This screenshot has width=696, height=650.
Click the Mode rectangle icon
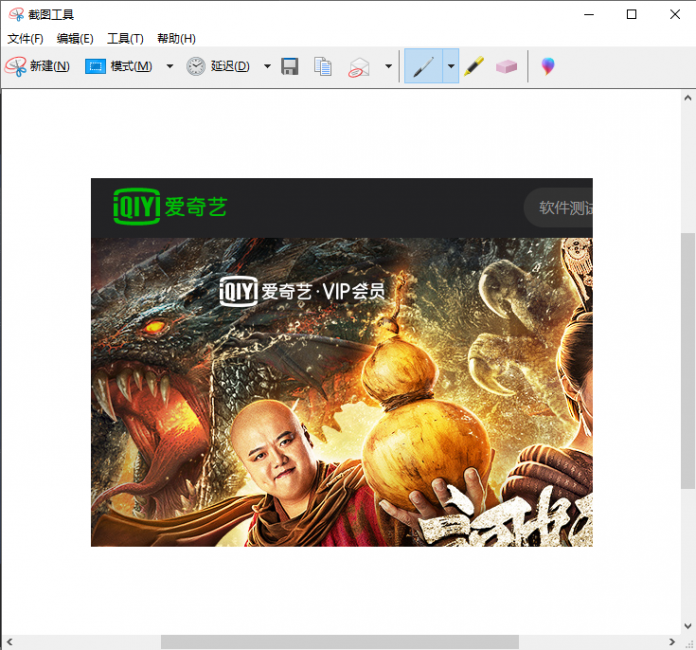coord(95,67)
